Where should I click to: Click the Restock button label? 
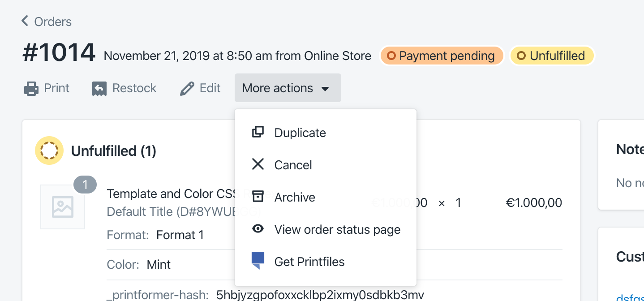click(x=134, y=88)
